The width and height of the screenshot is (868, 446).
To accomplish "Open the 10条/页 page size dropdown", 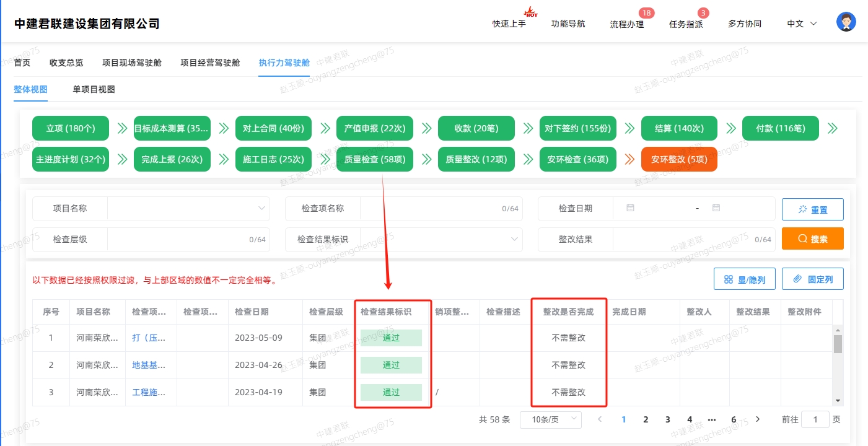I will coord(550,419).
